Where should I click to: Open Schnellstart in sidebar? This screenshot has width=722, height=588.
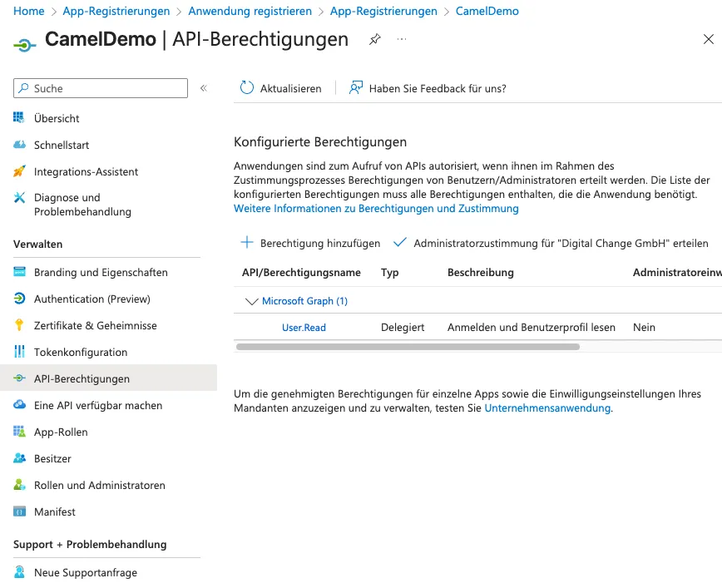click(62, 145)
